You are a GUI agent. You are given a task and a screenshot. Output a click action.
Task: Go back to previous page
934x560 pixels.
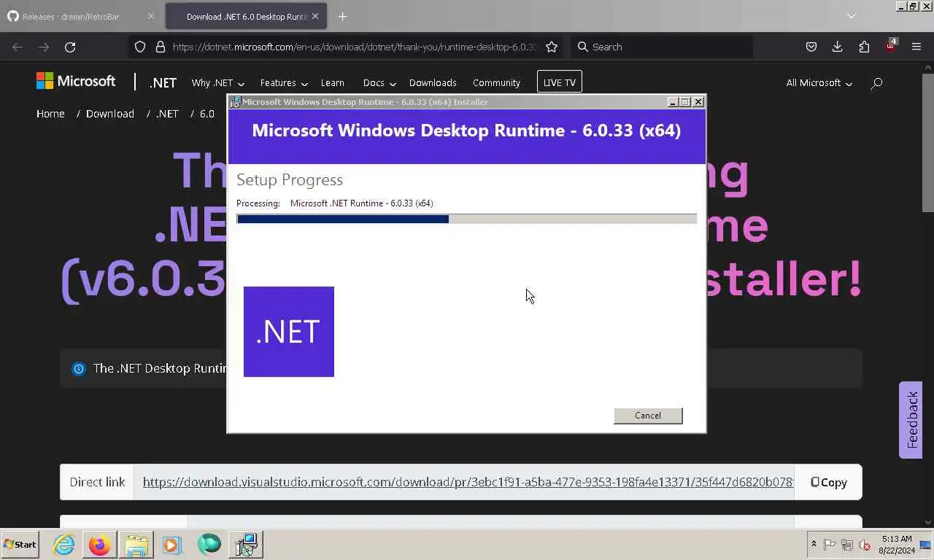18,47
